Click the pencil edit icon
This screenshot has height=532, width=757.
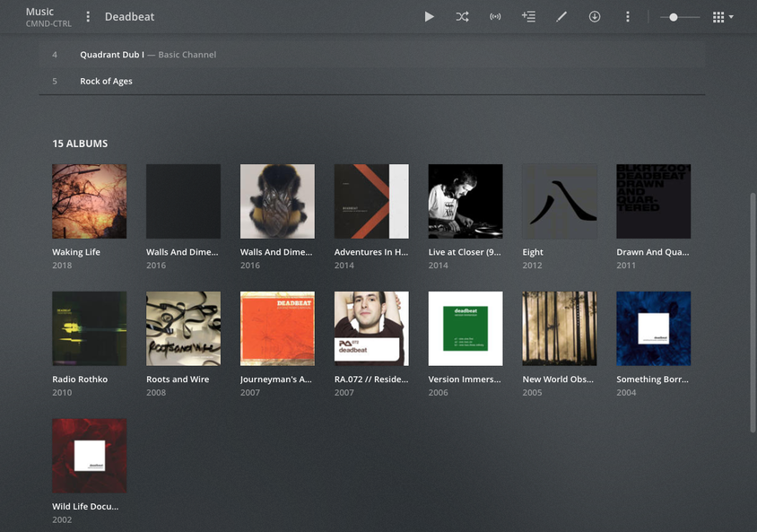[561, 17]
